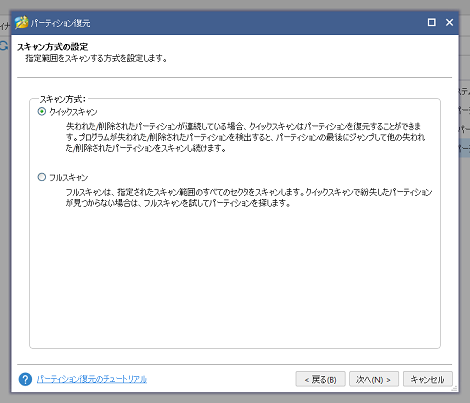
Task: Click the full scan description paragraph
Action: [249, 197]
